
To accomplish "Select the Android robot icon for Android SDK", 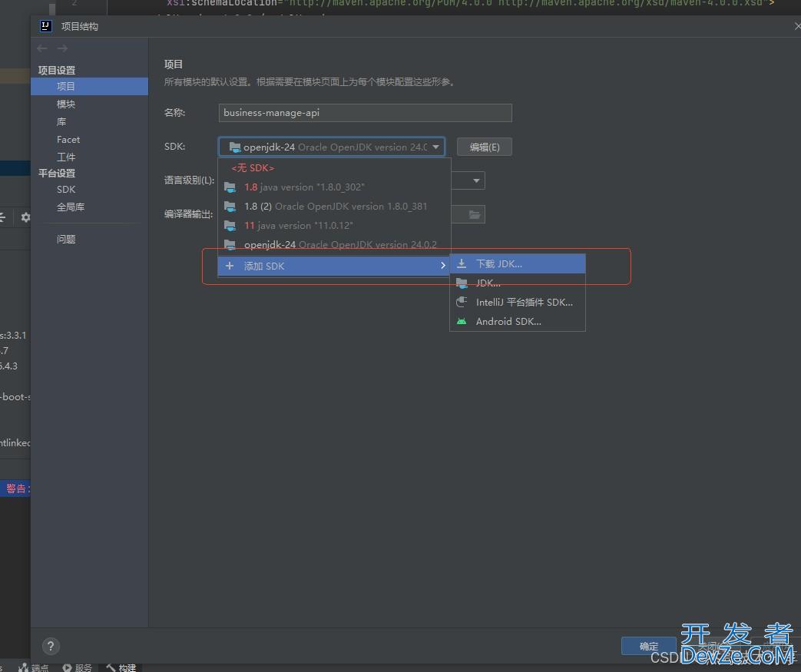I will click(x=462, y=321).
